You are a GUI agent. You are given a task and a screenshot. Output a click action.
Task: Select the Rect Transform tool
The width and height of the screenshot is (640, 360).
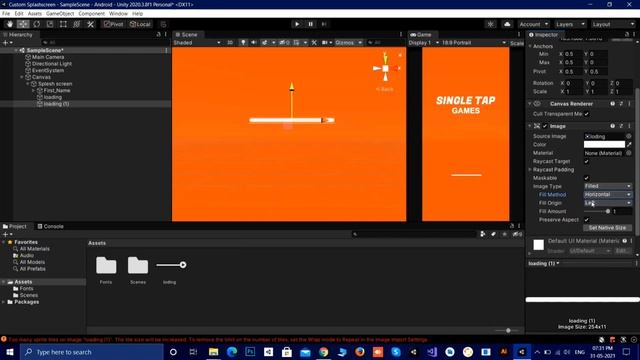(x=63, y=24)
